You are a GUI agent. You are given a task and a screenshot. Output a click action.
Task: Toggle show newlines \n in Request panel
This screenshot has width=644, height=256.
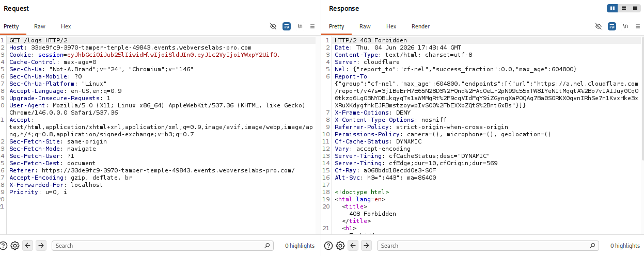(x=300, y=26)
